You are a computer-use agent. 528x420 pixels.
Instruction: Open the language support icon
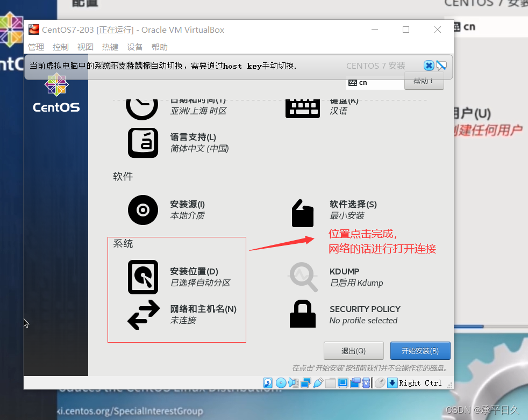point(143,142)
